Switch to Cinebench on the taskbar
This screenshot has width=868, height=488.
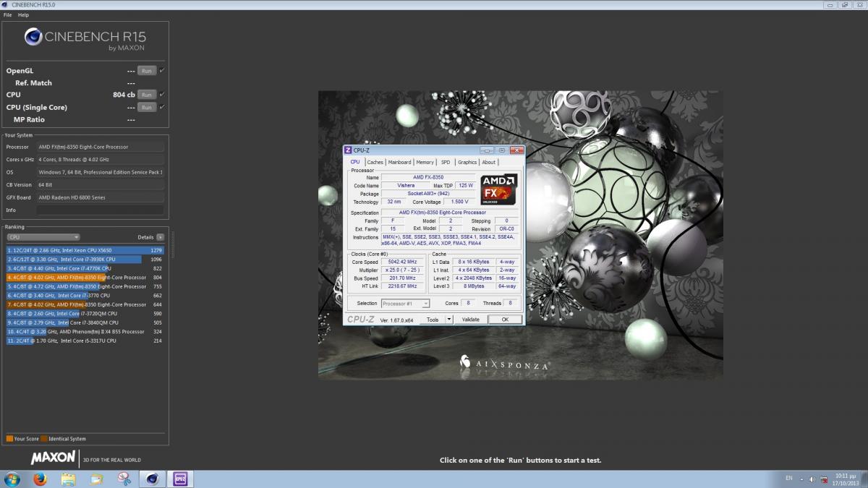[152, 479]
